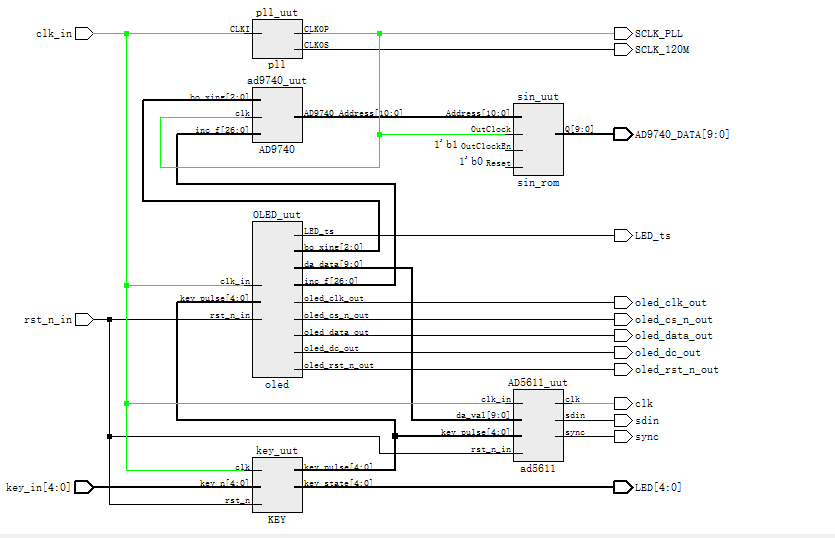Screen dimensions: 835x538
Task: Click the pll module type label
Action: click(276, 65)
